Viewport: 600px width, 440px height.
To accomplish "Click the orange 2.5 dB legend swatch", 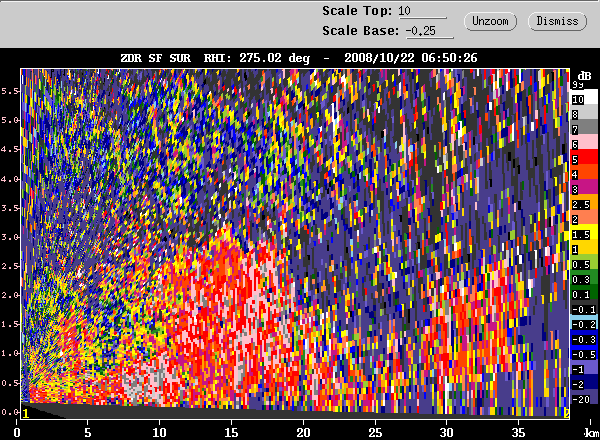I will pyautogui.click(x=577, y=204).
